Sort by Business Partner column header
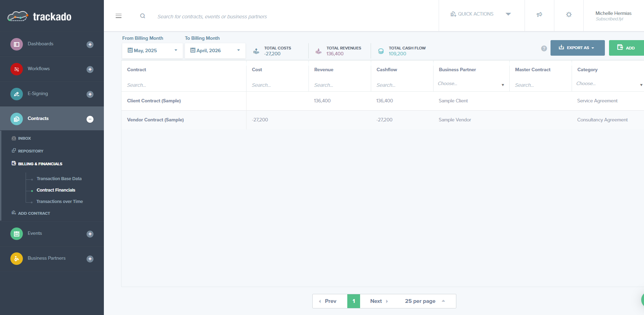644x315 pixels. point(457,70)
